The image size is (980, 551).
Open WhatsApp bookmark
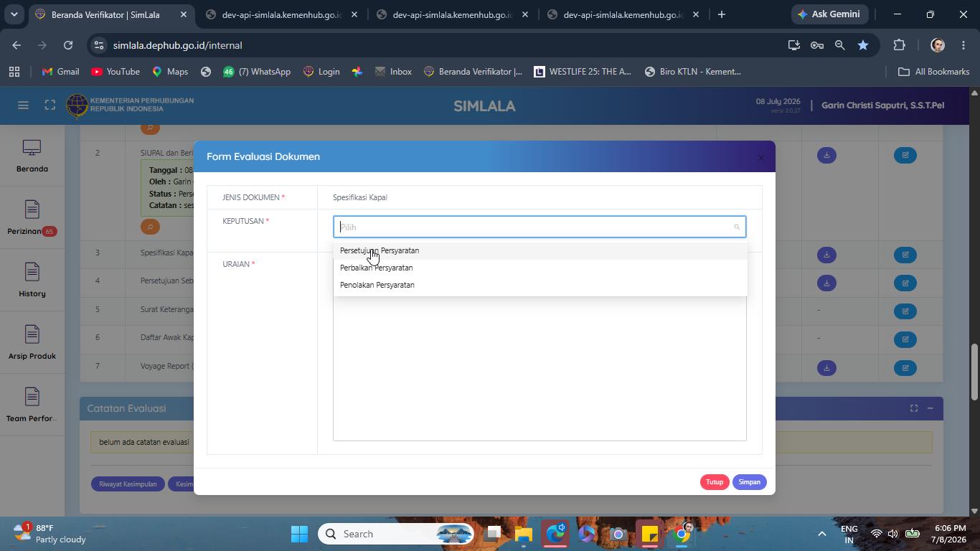[x=256, y=72]
